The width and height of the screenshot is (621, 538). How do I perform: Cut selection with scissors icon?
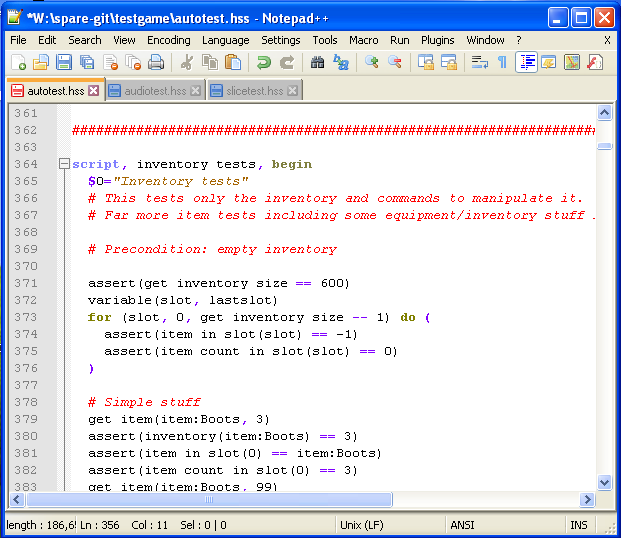click(187, 63)
